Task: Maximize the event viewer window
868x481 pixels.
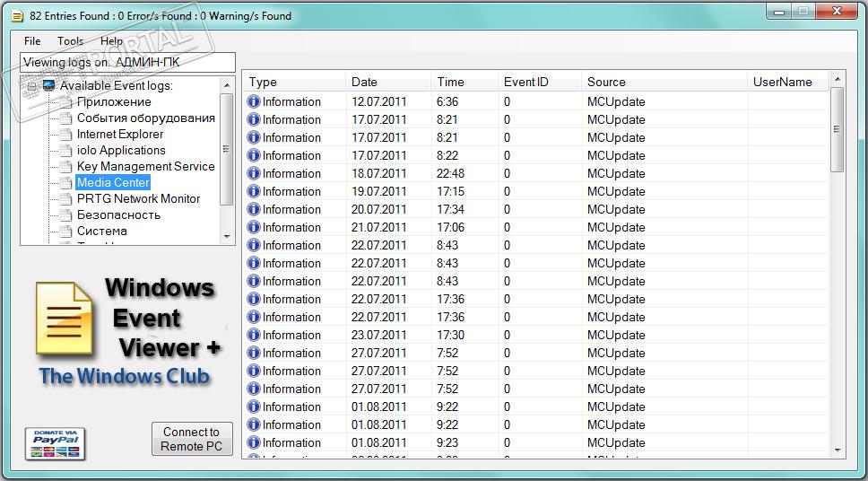Action: click(803, 11)
